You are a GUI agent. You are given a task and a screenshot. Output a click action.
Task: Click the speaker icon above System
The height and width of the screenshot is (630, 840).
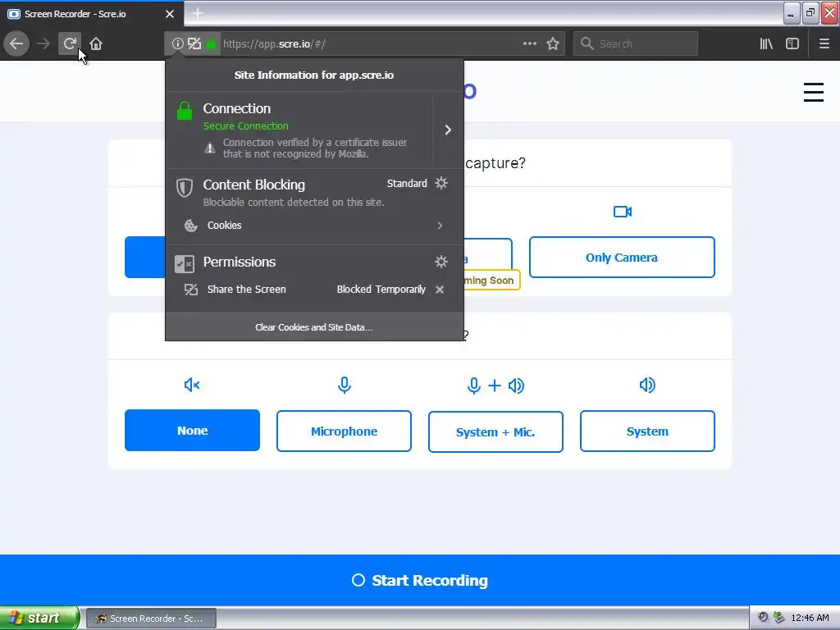[x=647, y=386]
